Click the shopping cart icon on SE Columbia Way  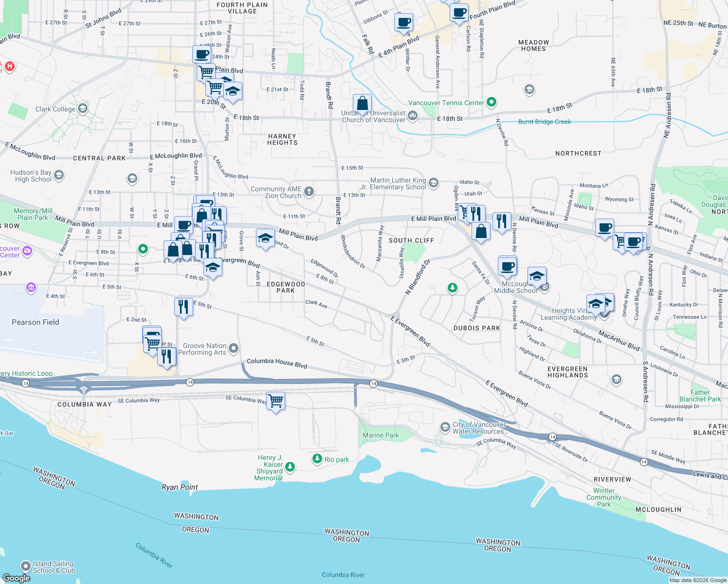pyautogui.click(x=275, y=401)
